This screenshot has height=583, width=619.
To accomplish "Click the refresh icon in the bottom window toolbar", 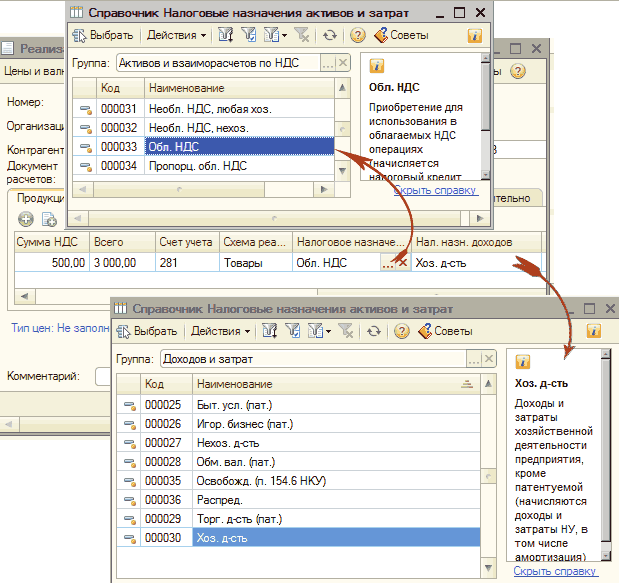I will [x=375, y=330].
